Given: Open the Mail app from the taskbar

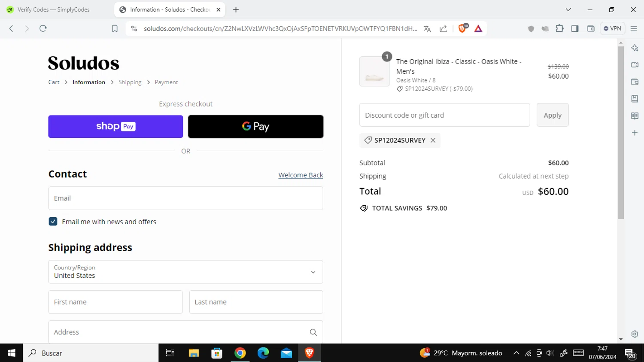Looking at the screenshot, I should [x=286, y=353].
